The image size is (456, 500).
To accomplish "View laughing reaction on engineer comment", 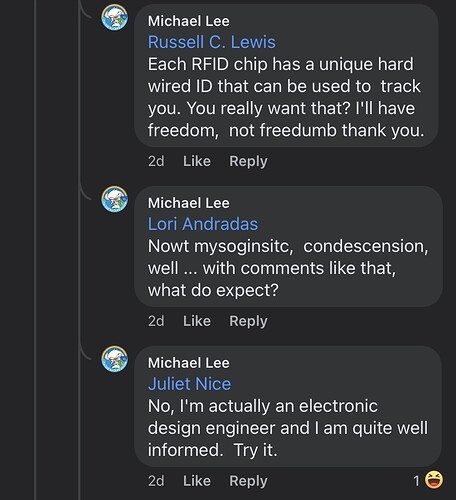I will 434,480.
